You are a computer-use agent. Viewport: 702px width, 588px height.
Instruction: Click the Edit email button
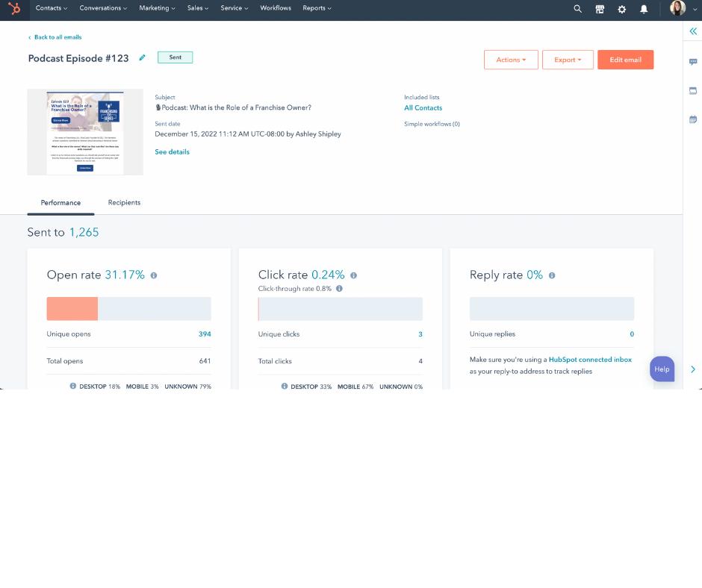click(625, 60)
